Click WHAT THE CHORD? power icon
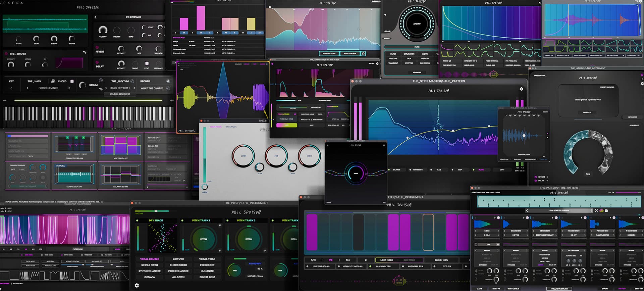This screenshot has height=291, width=644. tap(168, 88)
